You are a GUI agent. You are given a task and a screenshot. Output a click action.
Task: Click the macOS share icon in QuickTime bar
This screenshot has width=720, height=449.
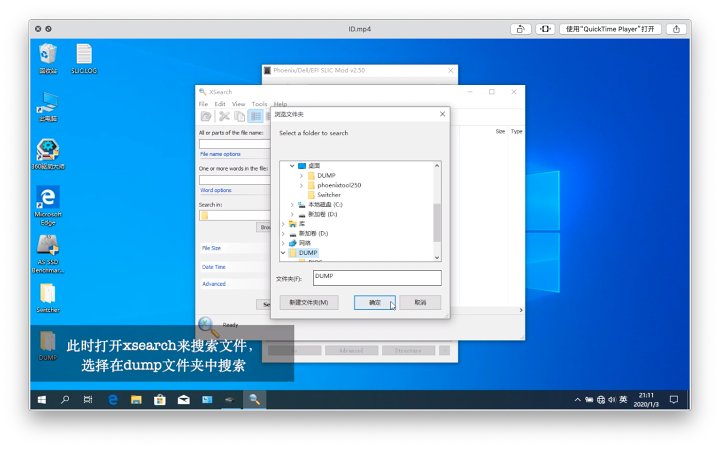tap(521, 29)
